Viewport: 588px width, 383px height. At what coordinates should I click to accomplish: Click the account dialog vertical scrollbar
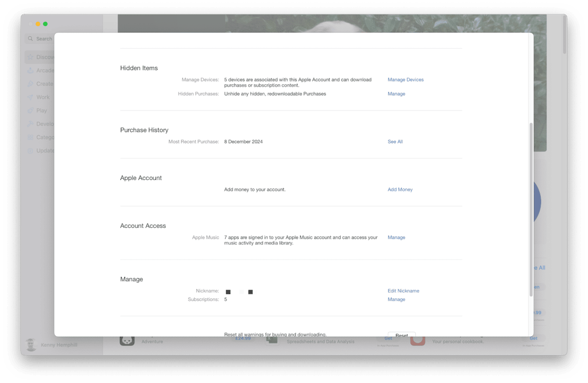click(x=531, y=203)
